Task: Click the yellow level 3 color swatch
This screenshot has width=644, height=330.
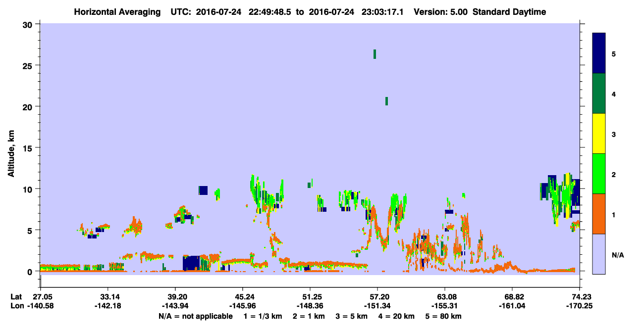Action: (599, 134)
